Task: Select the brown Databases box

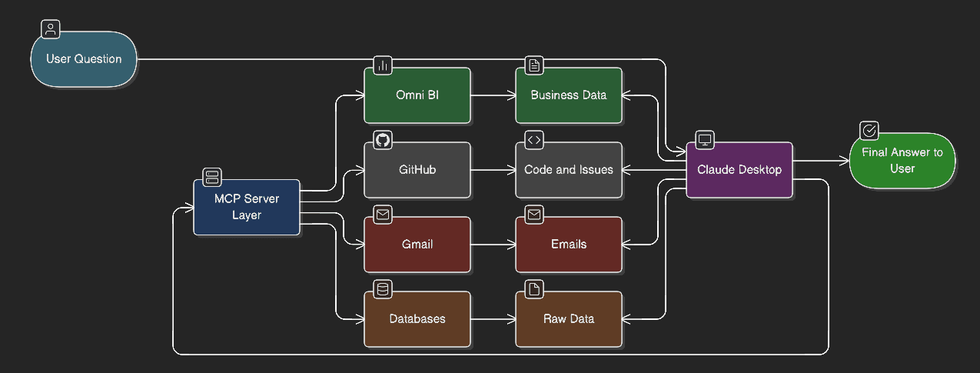Action: (x=417, y=319)
